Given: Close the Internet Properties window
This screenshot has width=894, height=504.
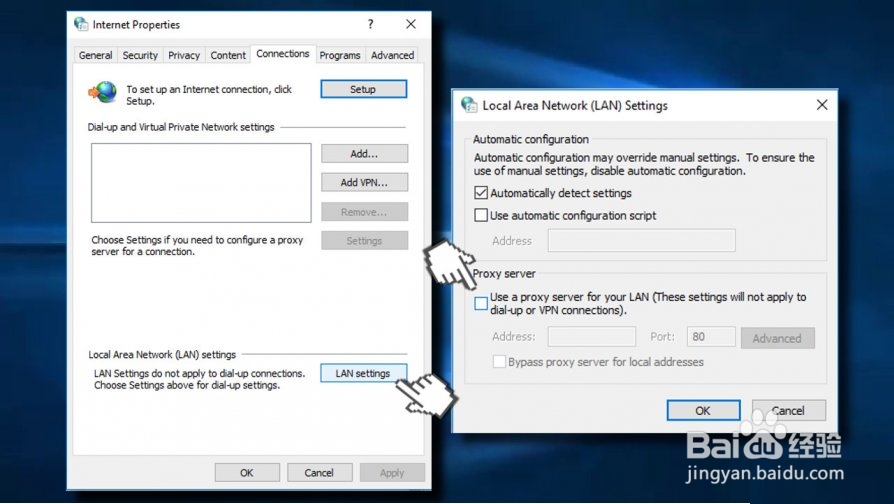Looking at the screenshot, I should 411,24.
